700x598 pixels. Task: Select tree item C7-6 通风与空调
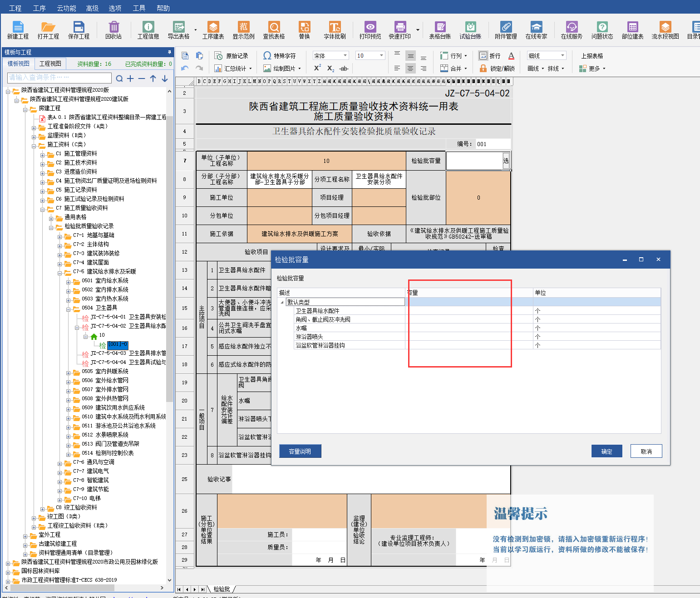pyautogui.click(x=93, y=462)
